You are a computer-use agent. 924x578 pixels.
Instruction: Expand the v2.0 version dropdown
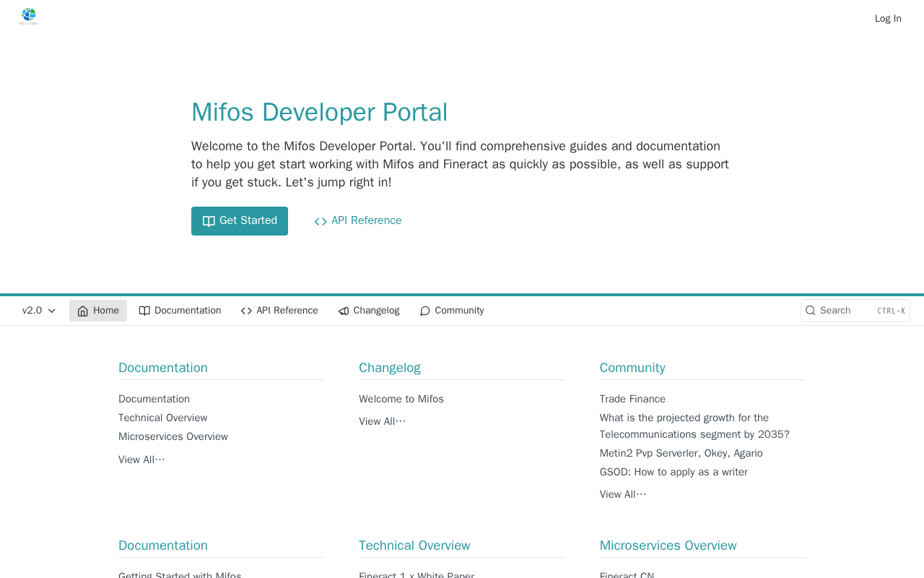39,311
